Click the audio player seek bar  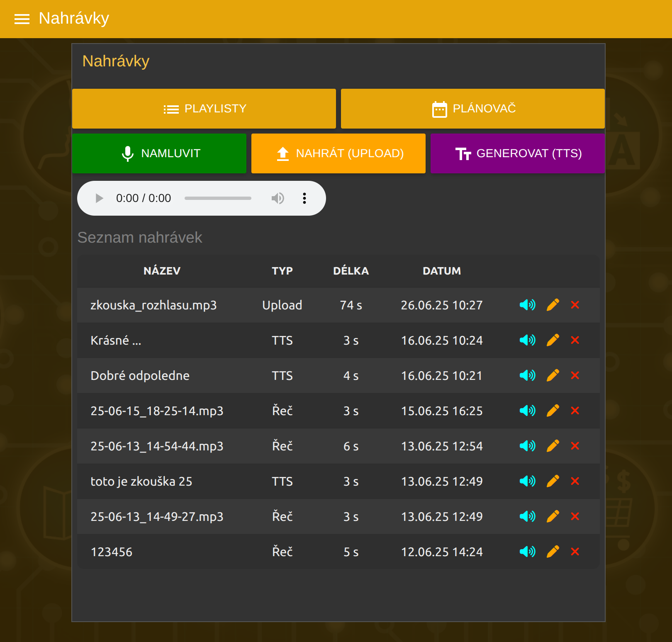click(218, 198)
